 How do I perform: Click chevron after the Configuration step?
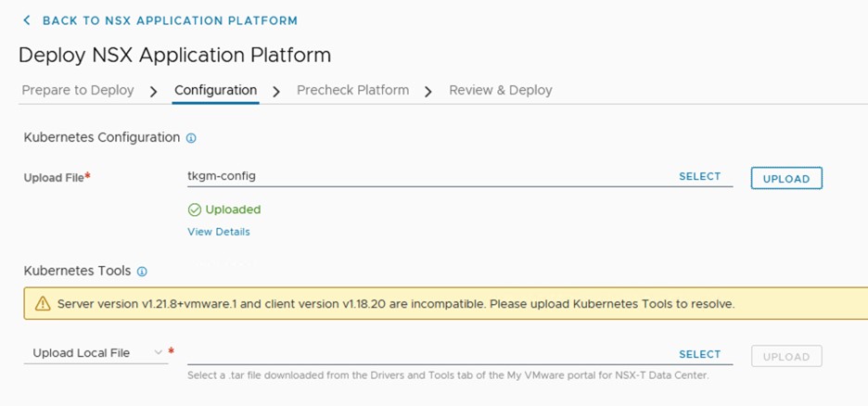[x=276, y=92]
